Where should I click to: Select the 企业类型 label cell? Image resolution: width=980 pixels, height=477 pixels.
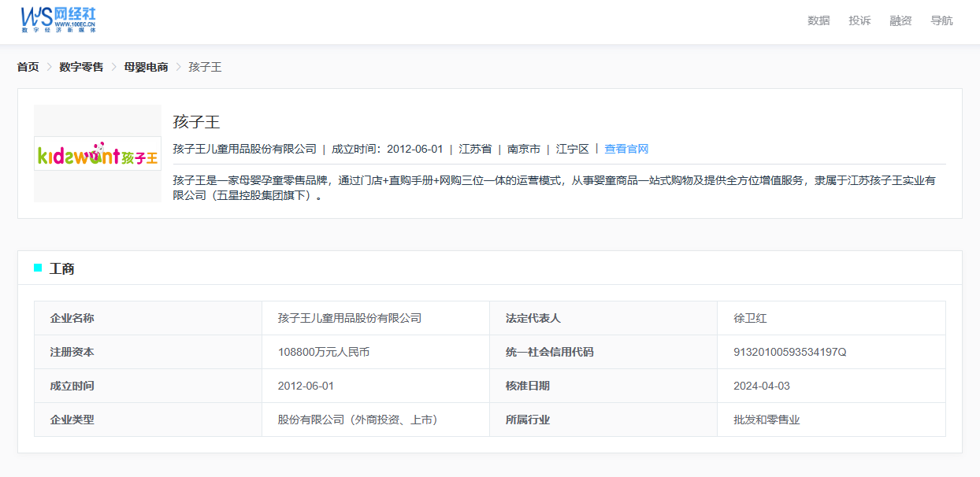click(148, 420)
